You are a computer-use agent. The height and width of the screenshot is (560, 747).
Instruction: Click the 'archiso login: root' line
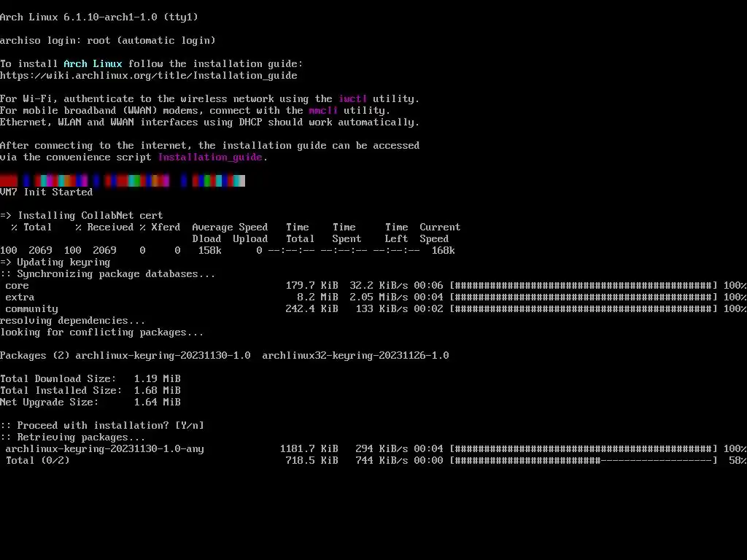[x=108, y=41]
